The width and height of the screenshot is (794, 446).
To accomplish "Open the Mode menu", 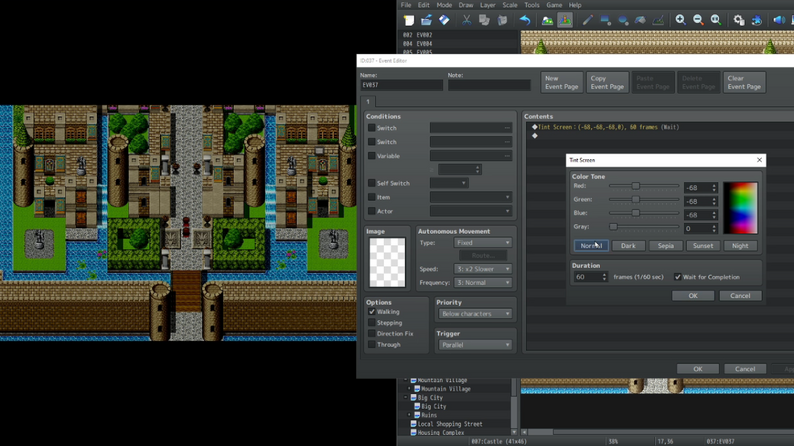I will 444,5.
